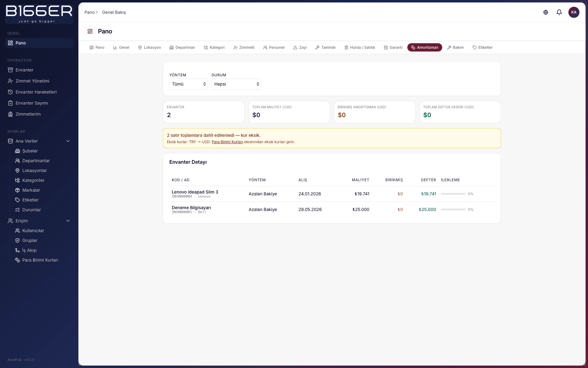Click the Şubeler building icon
The width and height of the screenshot is (588, 368).
(17, 151)
